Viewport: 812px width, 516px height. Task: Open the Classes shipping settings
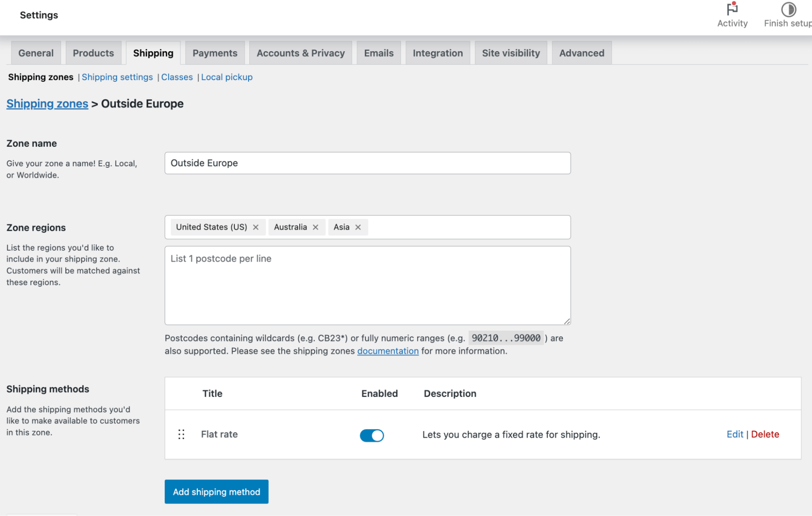point(177,77)
